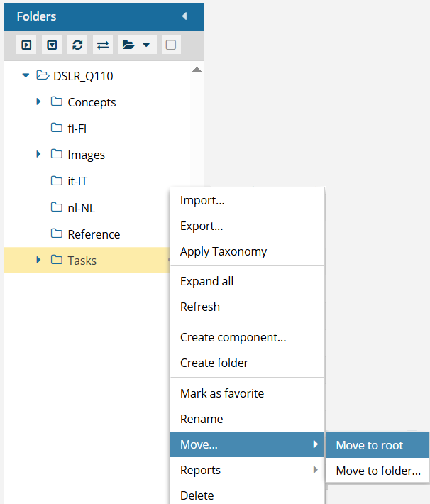Choose Rename from context menu
Viewport: 430px width, 504px height.
(x=247, y=419)
